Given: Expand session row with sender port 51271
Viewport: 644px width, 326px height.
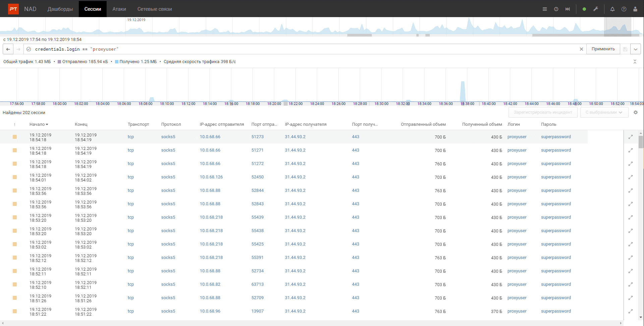Looking at the screenshot, I should [631, 150].
